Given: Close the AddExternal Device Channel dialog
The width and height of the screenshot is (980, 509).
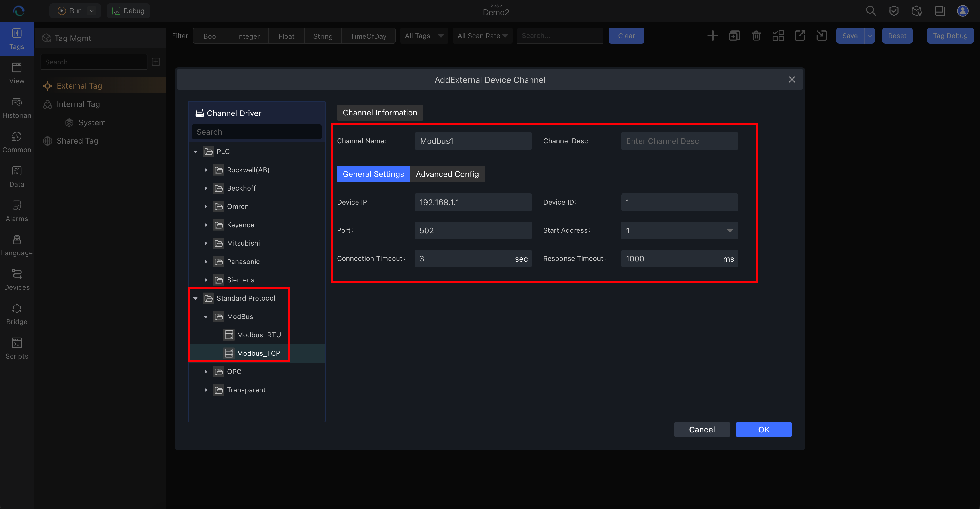Looking at the screenshot, I should click(x=792, y=79).
